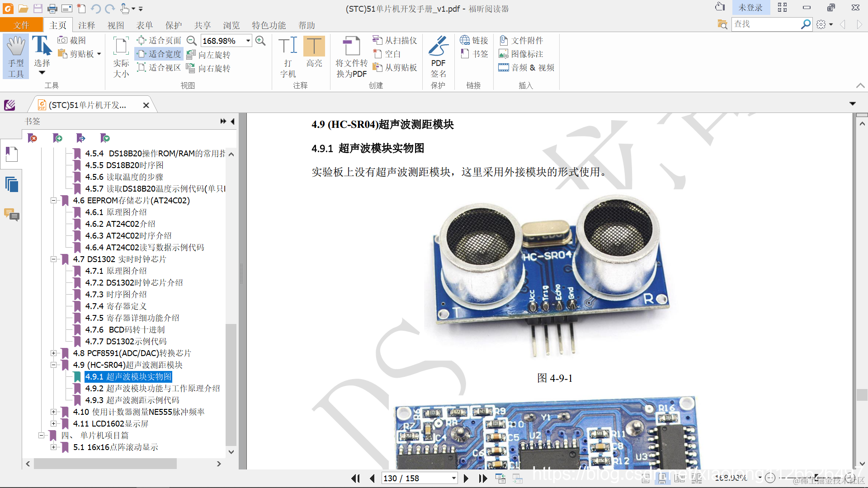Click the zoom in magnifier icon
The width and height of the screenshot is (868, 488).
tap(260, 41)
